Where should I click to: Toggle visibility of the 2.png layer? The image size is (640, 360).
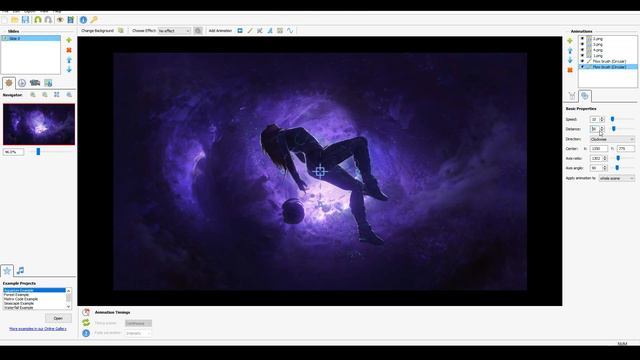point(582,39)
